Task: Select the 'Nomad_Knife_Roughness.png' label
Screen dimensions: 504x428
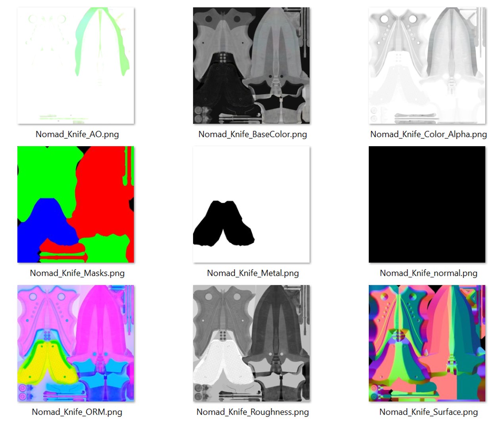Action: point(253,412)
